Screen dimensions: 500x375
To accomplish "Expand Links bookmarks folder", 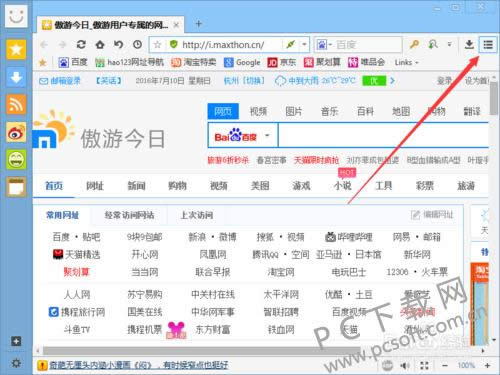I will click(406, 62).
